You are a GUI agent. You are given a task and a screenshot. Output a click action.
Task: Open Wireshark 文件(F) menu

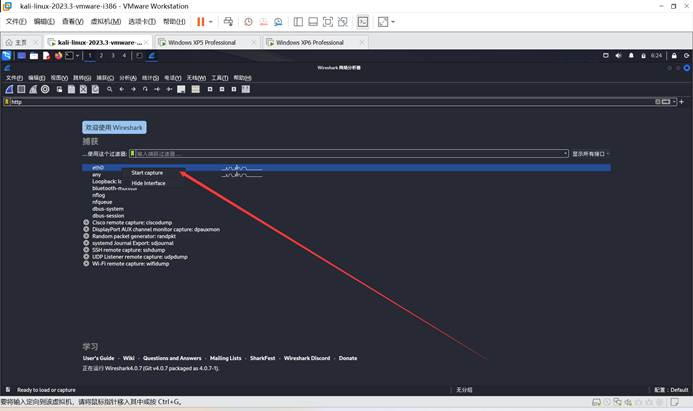[14, 78]
